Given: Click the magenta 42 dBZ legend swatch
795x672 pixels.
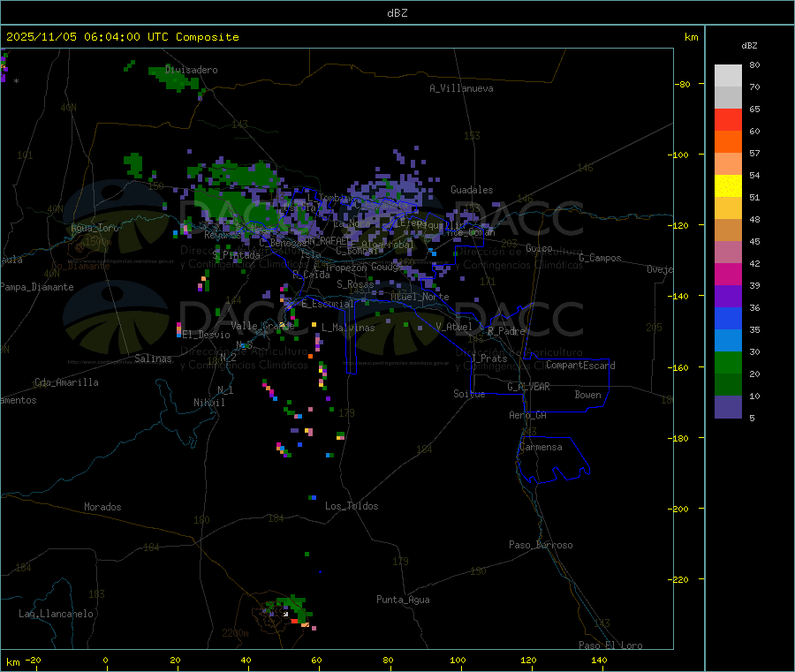Looking at the screenshot, I should tap(728, 274).
